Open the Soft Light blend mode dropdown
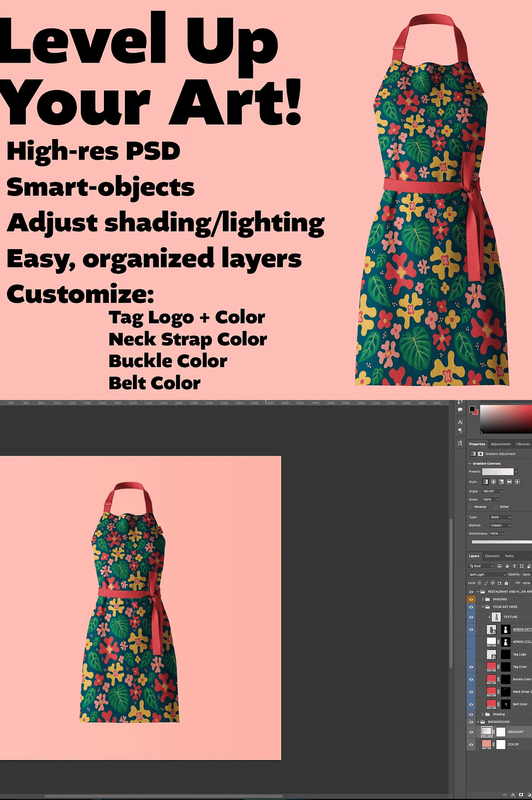Viewport: 532px width, 800px height. (487, 574)
